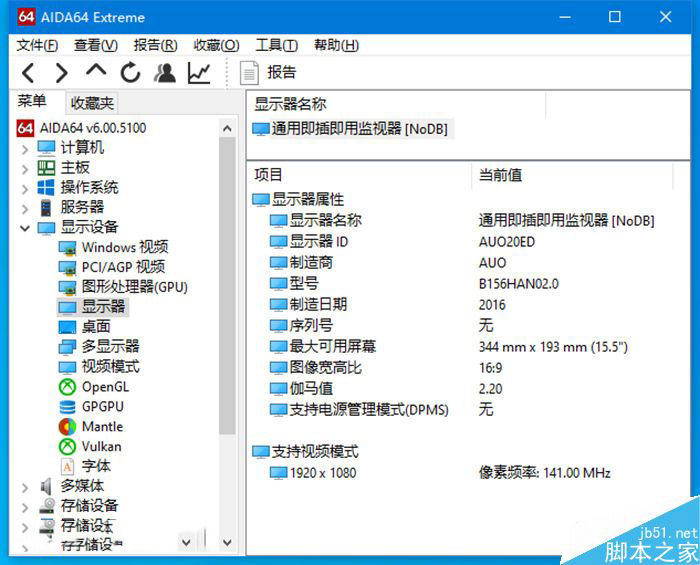
Task: Switch to the 收藏夹 tab
Action: 92,103
